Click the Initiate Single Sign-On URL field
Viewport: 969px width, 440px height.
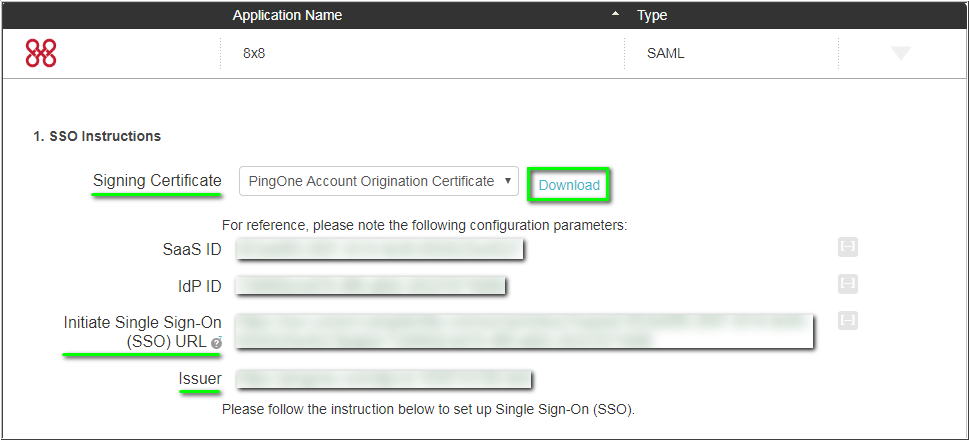point(524,331)
